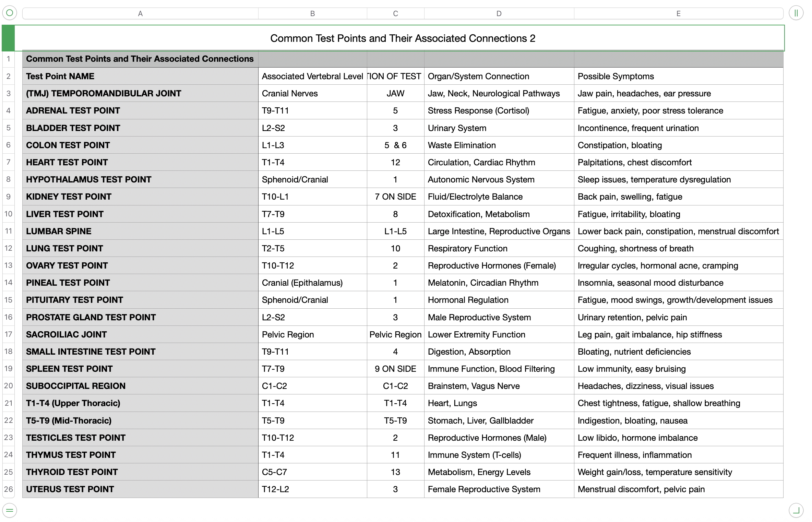
Task: Click the add columns handle at top right
Action: [796, 13]
